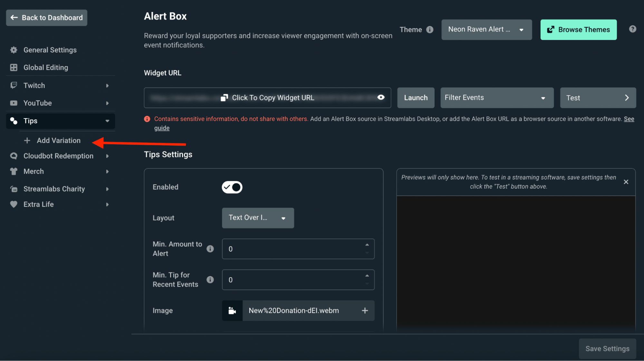Open the Layout dropdown showing Text Over Image
This screenshot has height=361, width=644.
point(257,218)
